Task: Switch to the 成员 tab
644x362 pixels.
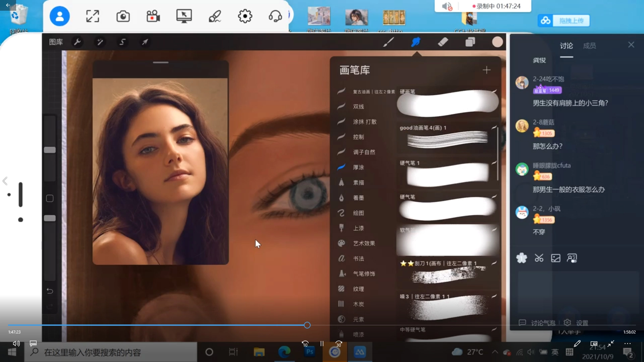Action: (x=589, y=46)
